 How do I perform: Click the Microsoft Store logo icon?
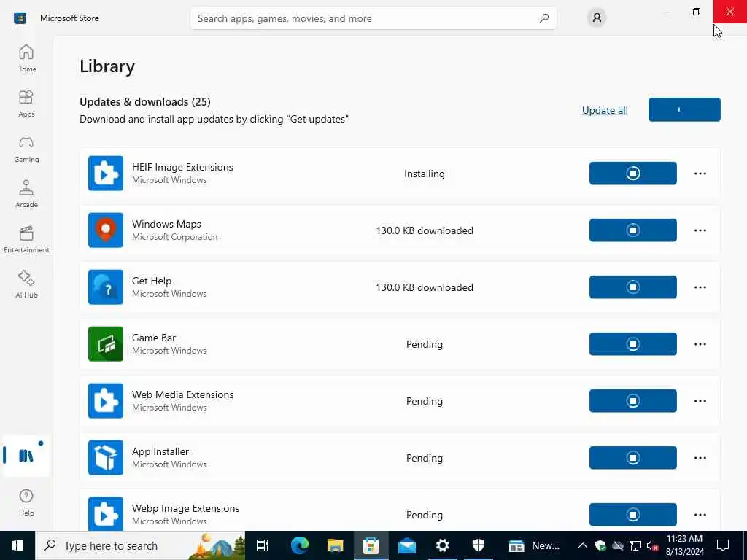[x=20, y=18]
